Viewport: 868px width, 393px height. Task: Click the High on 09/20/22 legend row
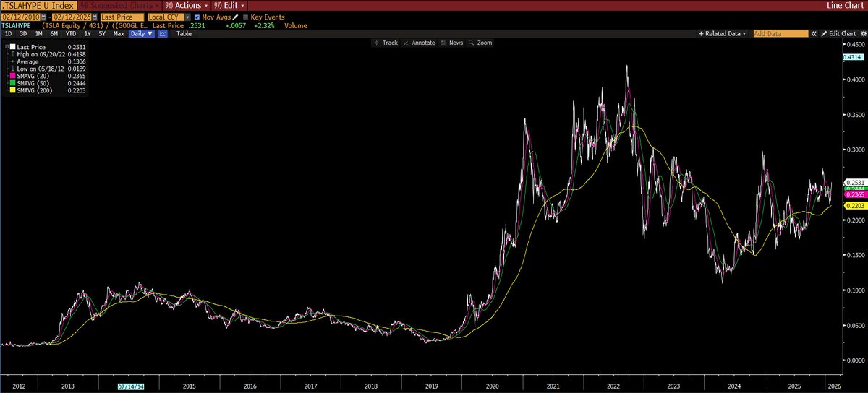point(46,54)
